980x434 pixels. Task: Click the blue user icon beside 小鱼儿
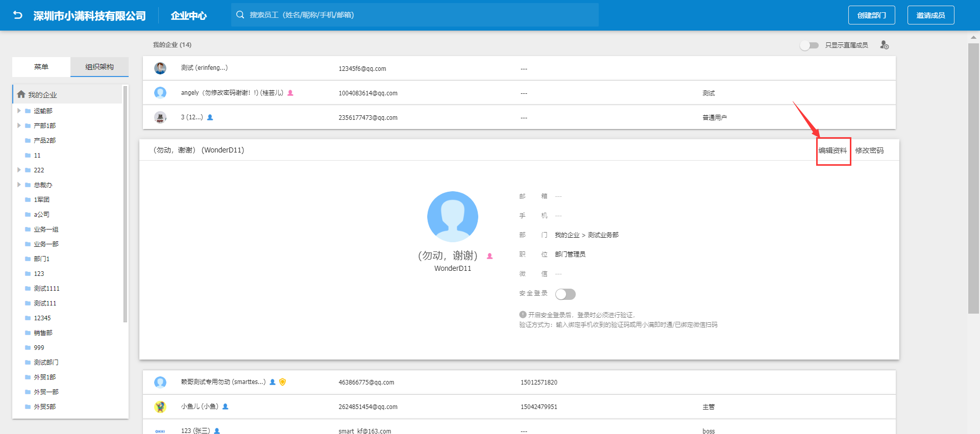point(225,406)
